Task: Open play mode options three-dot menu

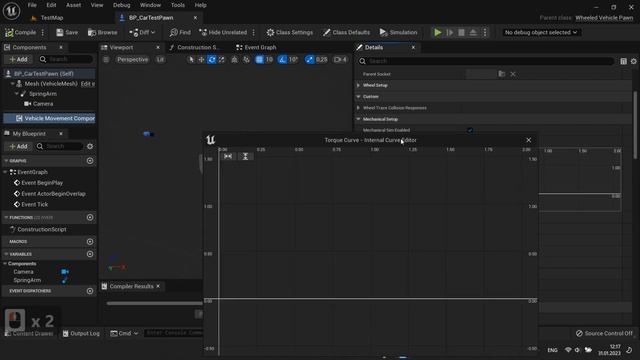Action: 485,32
